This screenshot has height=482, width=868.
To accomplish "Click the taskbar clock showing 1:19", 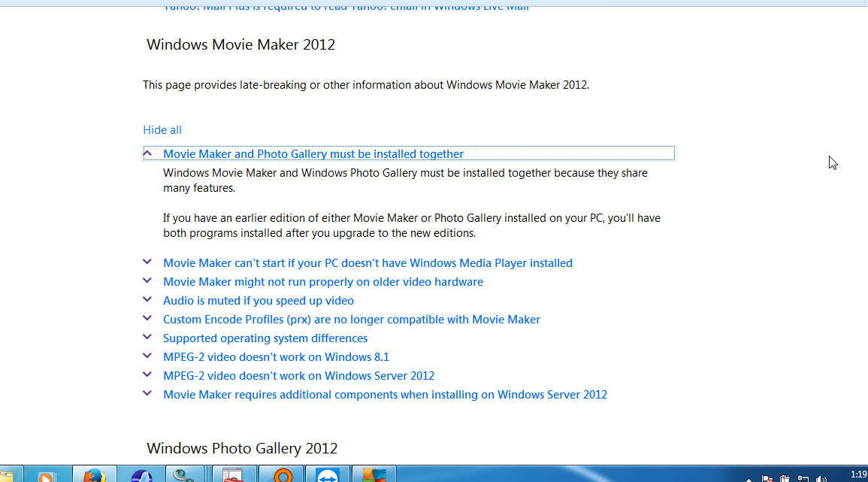I will pyautogui.click(x=858, y=474).
